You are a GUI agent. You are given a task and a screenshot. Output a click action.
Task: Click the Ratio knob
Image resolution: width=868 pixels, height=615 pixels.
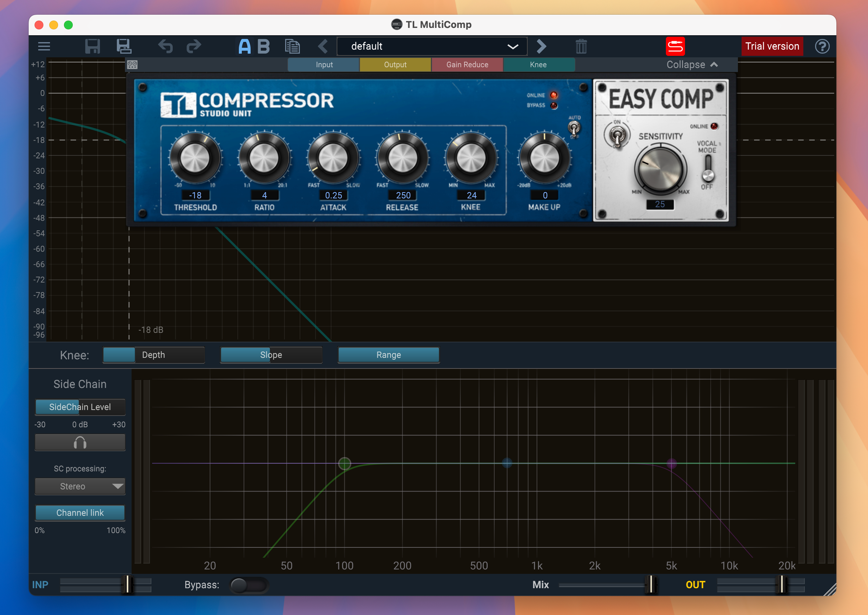click(x=264, y=158)
